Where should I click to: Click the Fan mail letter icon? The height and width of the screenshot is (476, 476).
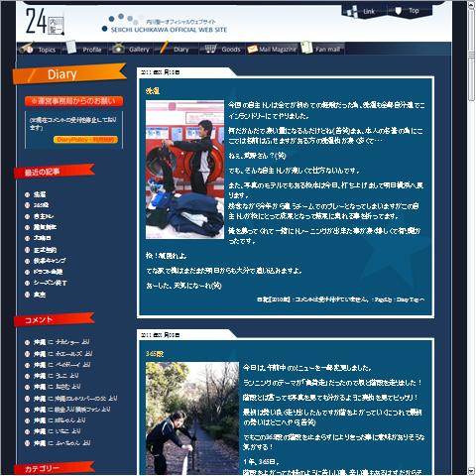(x=306, y=48)
